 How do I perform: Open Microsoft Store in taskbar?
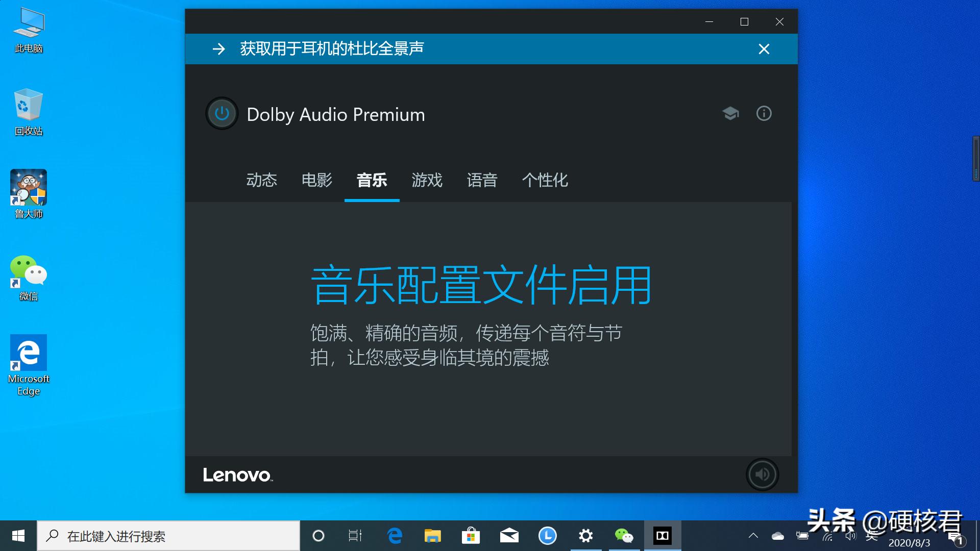click(x=471, y=536)
